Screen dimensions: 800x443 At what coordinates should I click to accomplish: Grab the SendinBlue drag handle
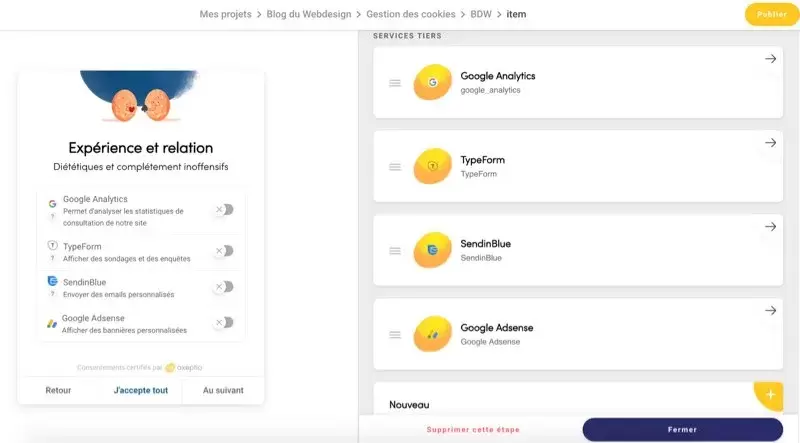395,251
